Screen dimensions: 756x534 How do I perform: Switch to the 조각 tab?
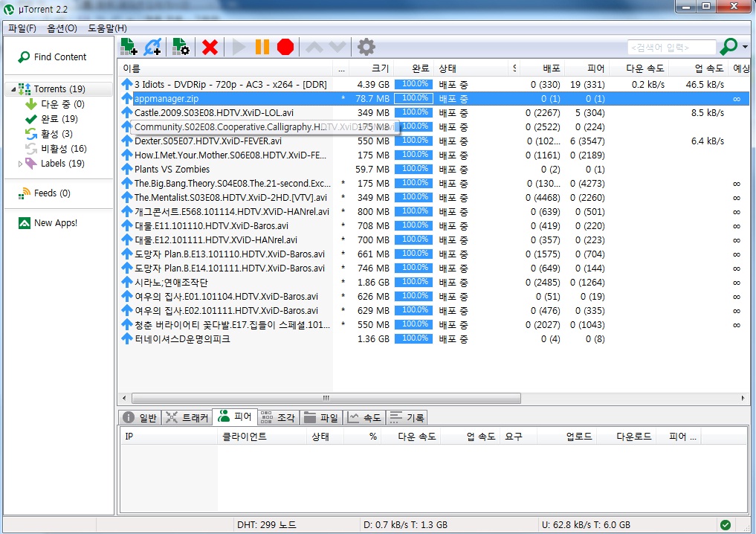pyautogui.click(x=278, y=418)
